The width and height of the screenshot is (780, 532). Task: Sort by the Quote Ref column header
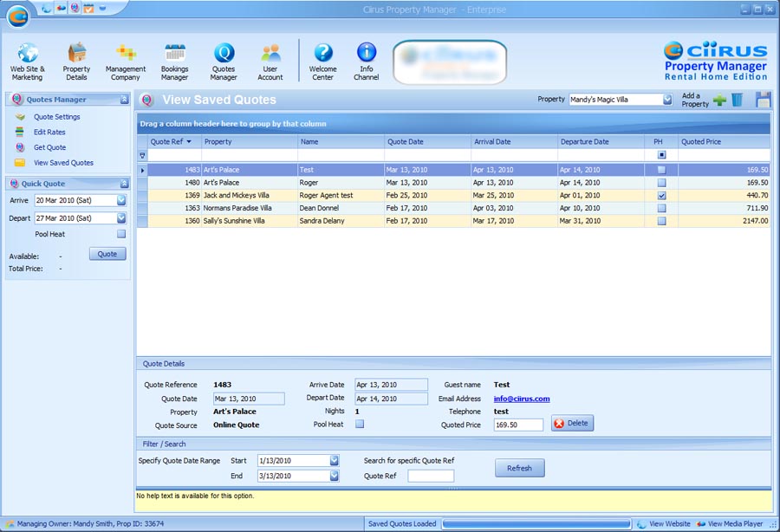pos(174,142)
